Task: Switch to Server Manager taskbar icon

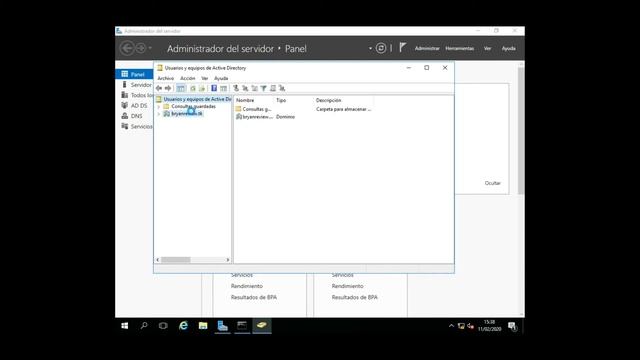Action: (x=222, y=325)
